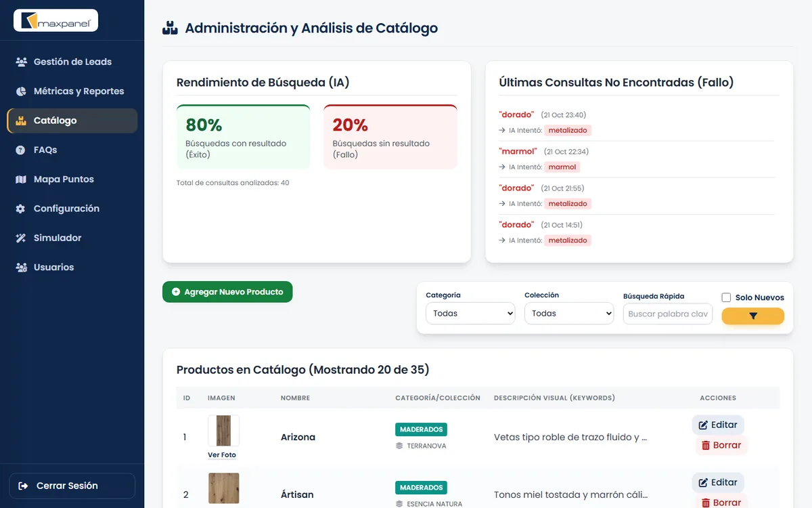Open the Ártisan product thumbnail
The image size is (812, 508).
tap(223, 488)
